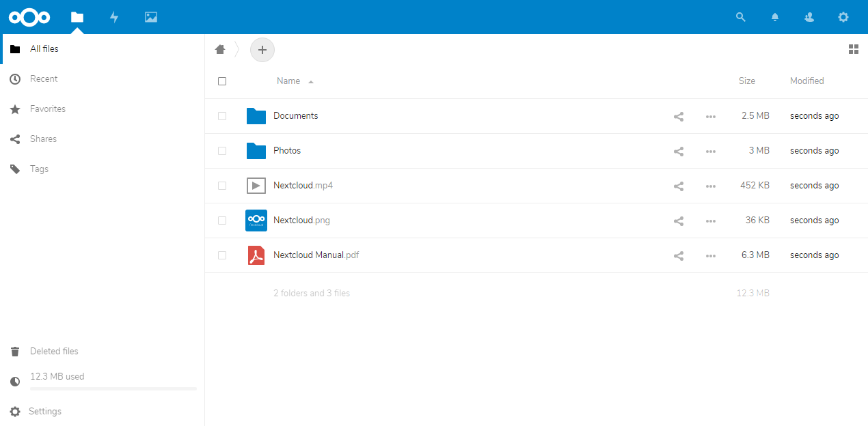This screenshot has height=426, width=868.
Task: Click the Documents folder icon
Action: [x=256, y=116]
